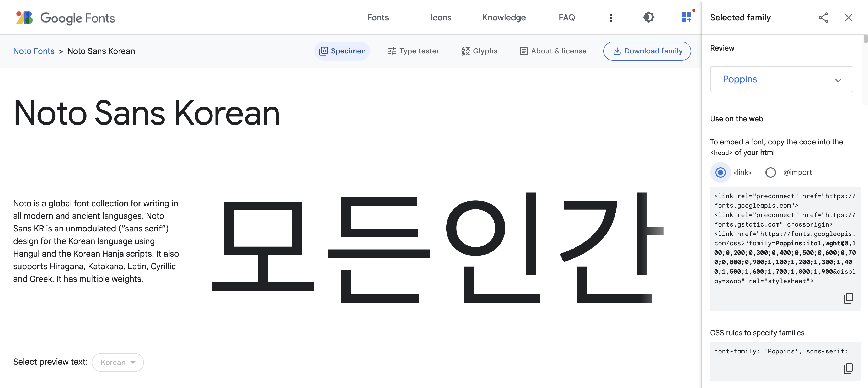Viewport: 868px width, 388px height.
Task: Select the <link> embed radio option
Action: (x=720, y=173)
